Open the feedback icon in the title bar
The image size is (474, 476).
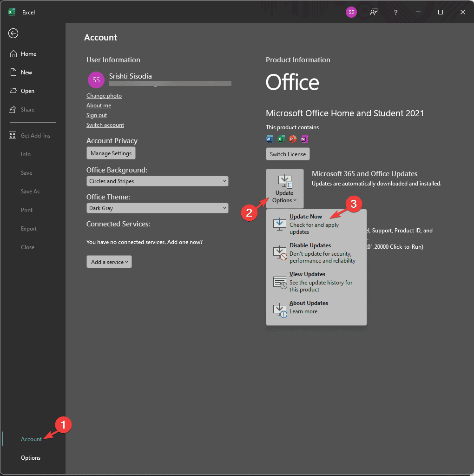click(373, 12)
